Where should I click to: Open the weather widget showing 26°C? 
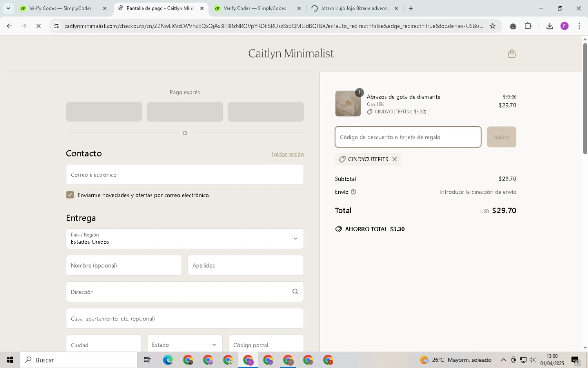(x=455, y=360)
